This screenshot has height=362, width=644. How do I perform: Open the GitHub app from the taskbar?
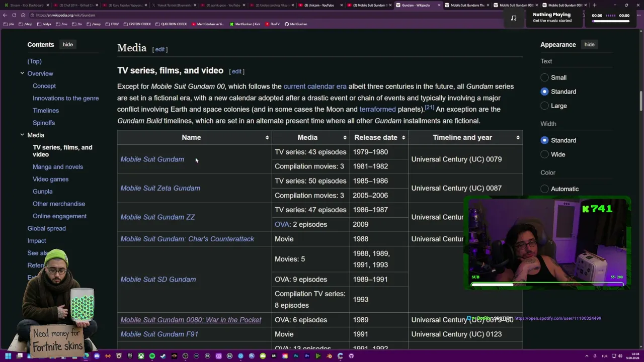pyautogui.click(x=351, y=356)
